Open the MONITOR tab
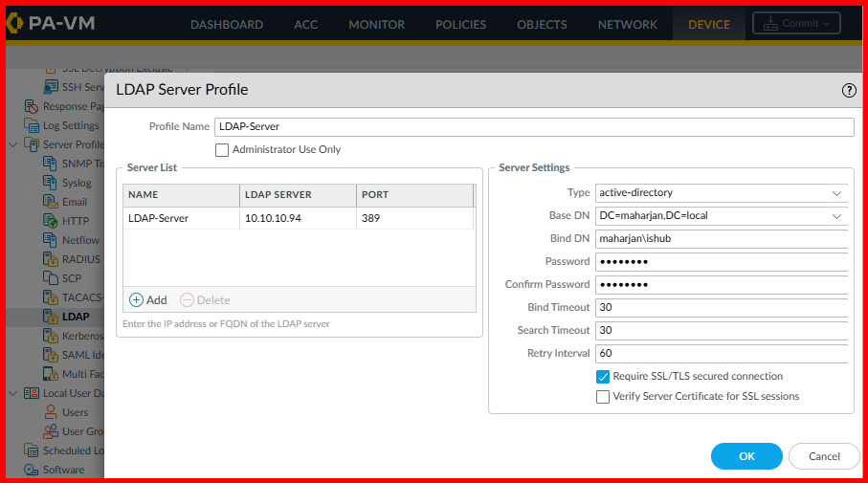Image resolution: width=868 pixels, height=483 pixels. 376,24
